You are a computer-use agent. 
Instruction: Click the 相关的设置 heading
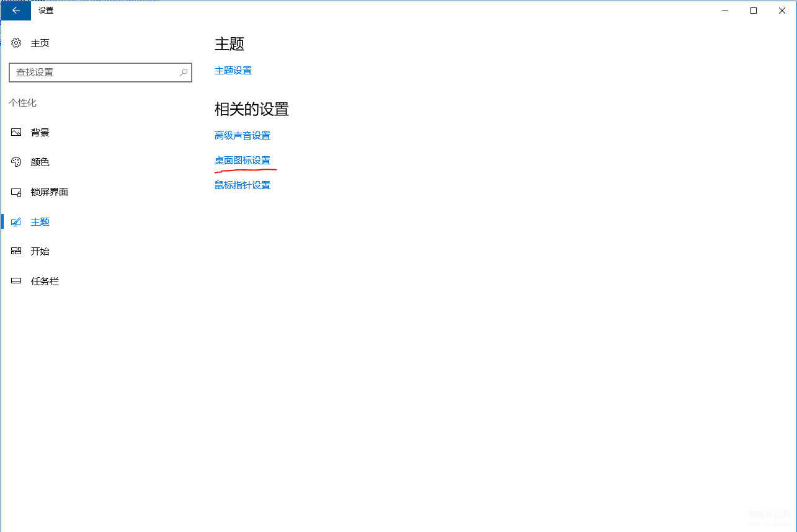(x=252, y=109)
